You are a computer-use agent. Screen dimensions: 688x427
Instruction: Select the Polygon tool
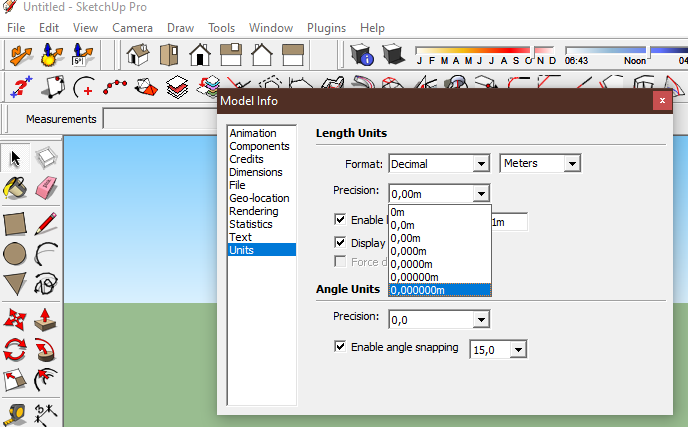[x=15, y=284]
